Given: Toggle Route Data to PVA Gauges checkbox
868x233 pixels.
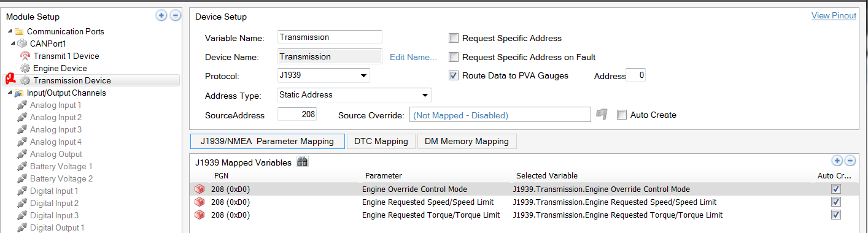Looking at the screenshot, I should pyautogui.click(x=454, y=75).
